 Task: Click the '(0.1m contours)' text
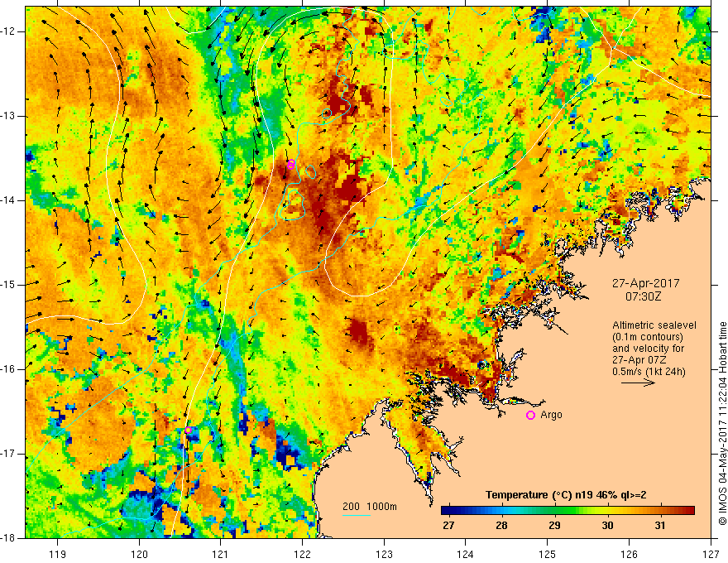click(648, 337)
